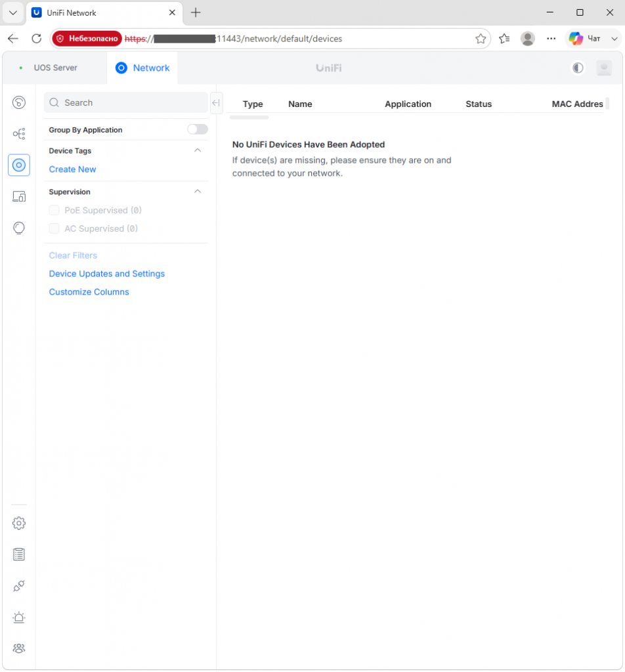Viewport: 625px width, 672px height.
Task: Collapse the filter panel with arrow icon
Action: pyautogui.click(x=216, y=103)
